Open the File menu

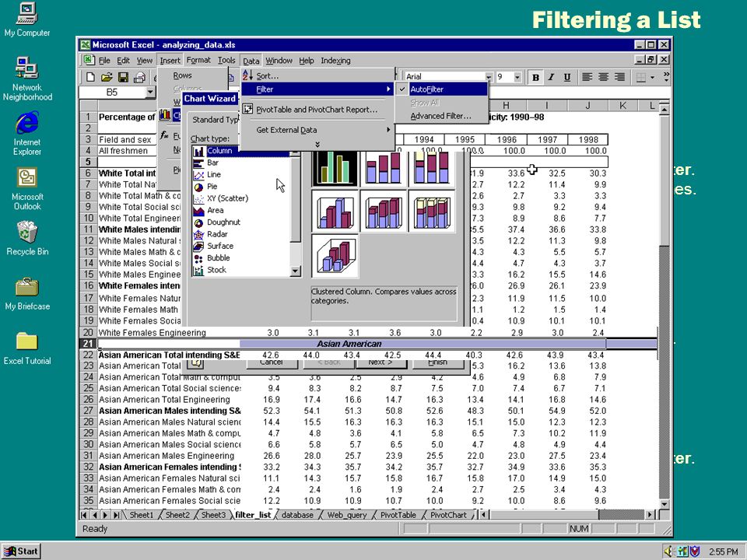coord(104,61)
